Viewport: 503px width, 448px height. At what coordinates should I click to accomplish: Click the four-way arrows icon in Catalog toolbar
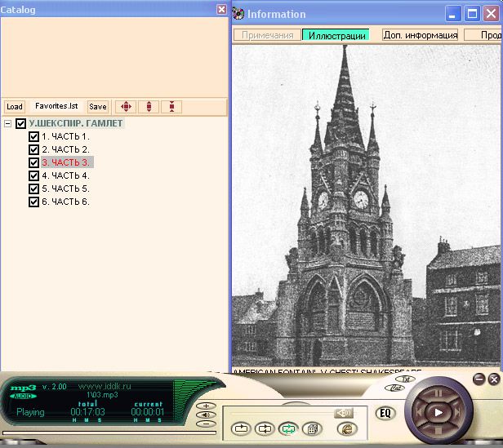click(125, 107)
